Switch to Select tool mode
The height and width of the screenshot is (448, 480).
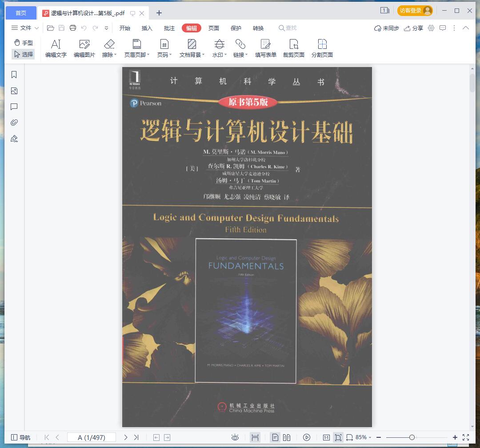[x=24, y=54]
